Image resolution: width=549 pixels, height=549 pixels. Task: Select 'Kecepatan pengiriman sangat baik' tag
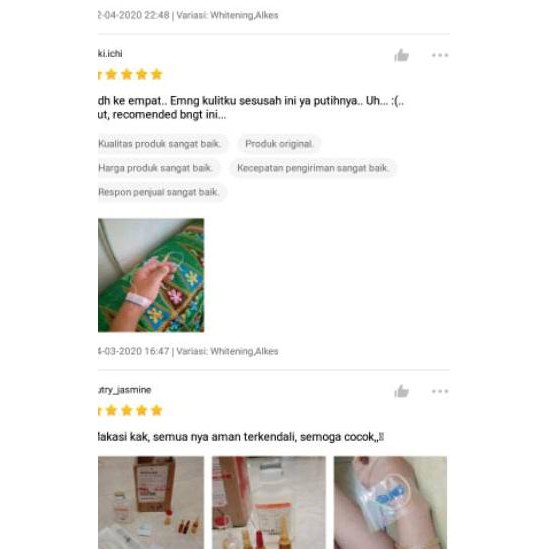coord(313,168)
